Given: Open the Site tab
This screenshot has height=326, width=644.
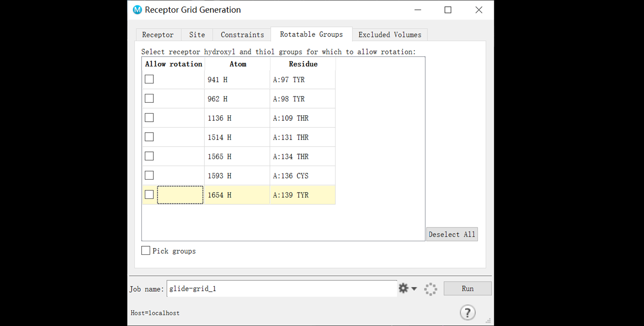Looking at the screenshot, I should (197, 35).
